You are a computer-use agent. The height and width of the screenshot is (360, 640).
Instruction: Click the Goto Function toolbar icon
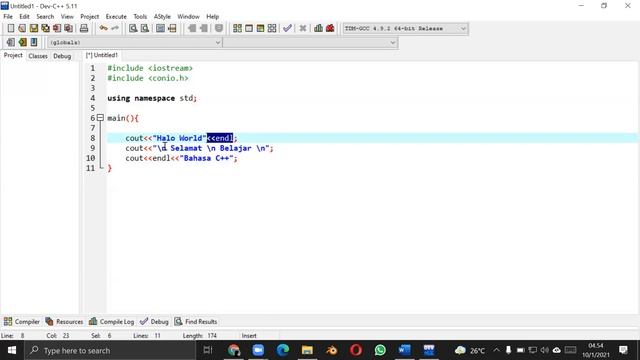(x=160, y=28)
